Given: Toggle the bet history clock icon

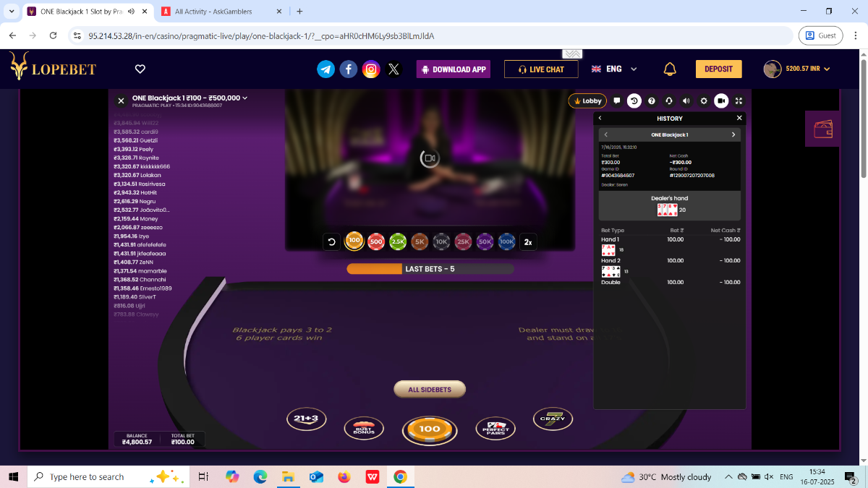Looking at the screenshot, I should [x=634, y=101].
